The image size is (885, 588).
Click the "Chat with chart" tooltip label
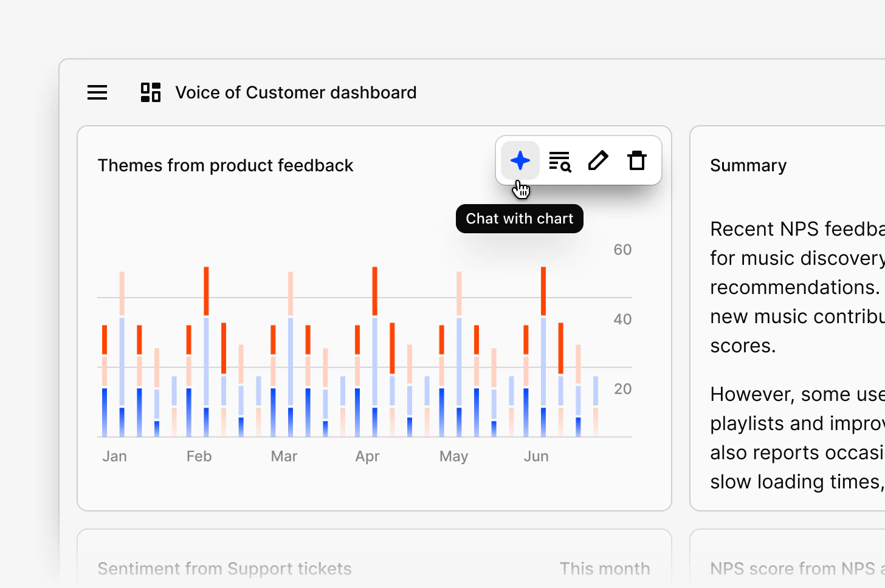coord(519,219)
